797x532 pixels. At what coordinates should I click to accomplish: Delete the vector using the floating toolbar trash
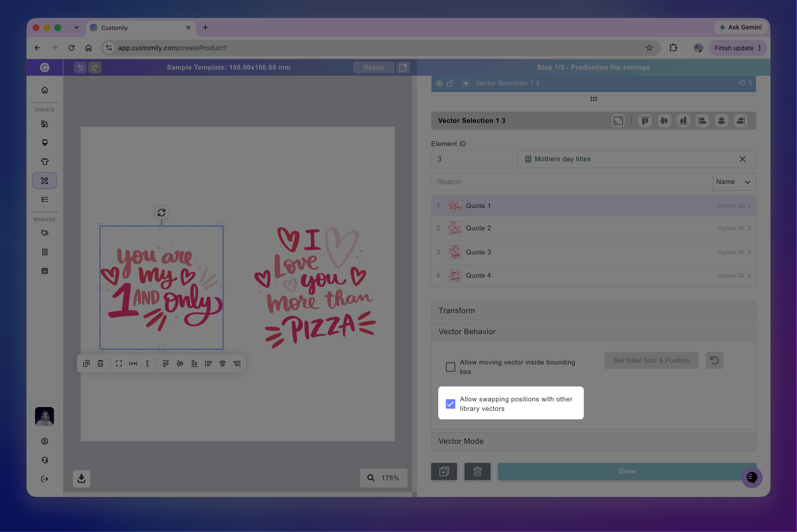(x=100, y=363)
